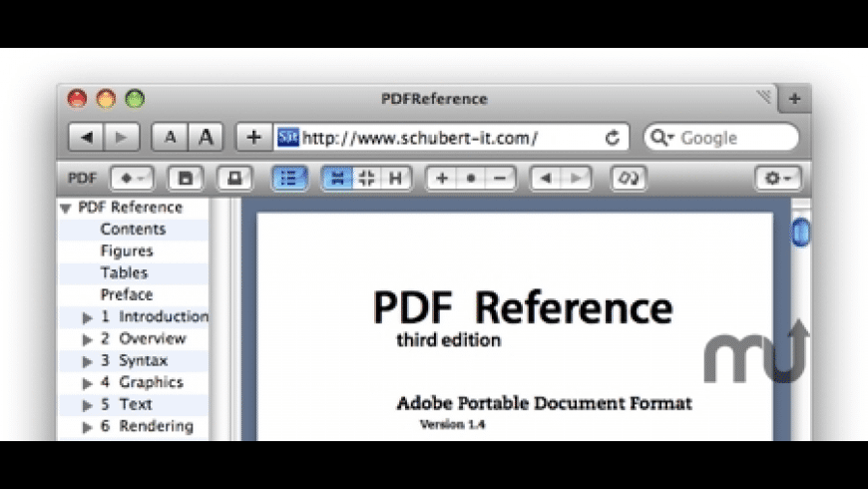868x489 pixels.
Task: Click the 'PDF Reference' document title
Action: coord(523,307)
